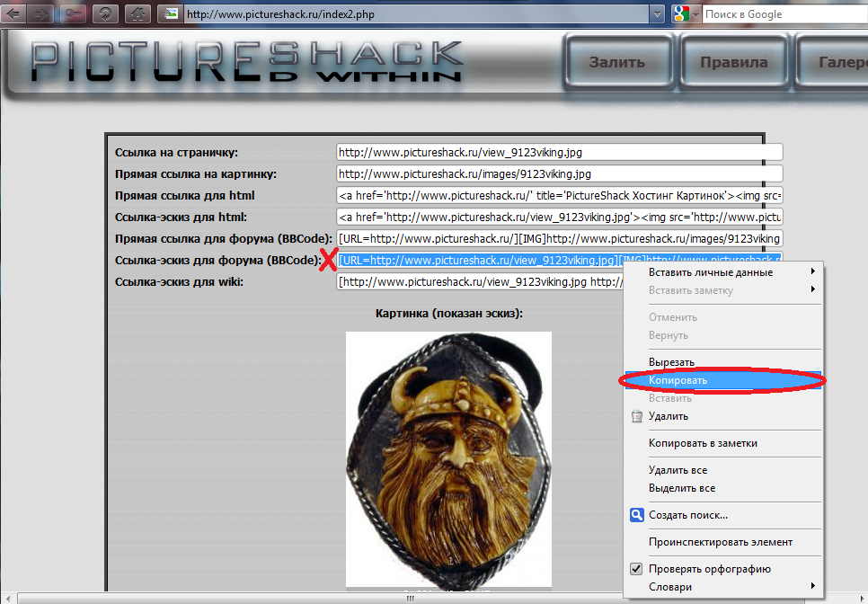The image size is (868, 604).
Task: Click the Картинка (показан эскиз) caption
Action: click(x=449, y=314)
